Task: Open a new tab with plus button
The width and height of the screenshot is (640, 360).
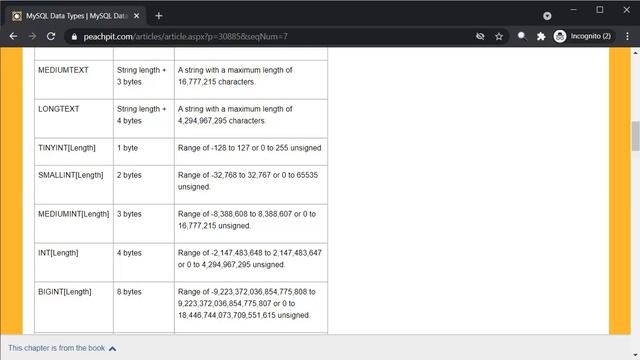Action: [x=159, y=16]
